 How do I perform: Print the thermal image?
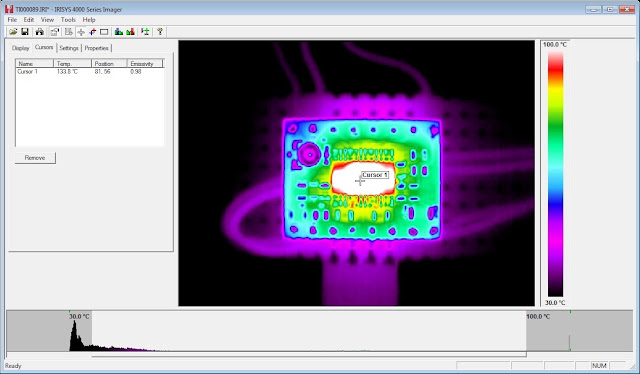40,31
